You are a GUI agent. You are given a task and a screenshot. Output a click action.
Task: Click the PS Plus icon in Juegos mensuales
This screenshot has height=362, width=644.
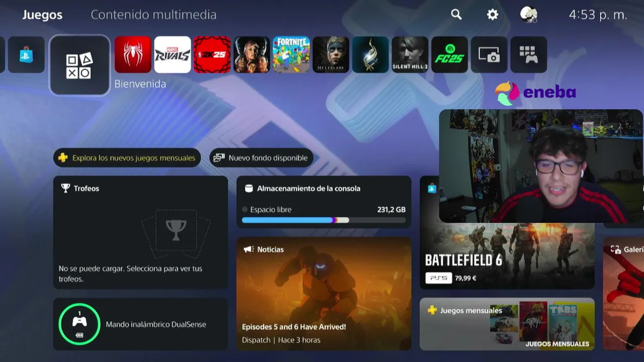tap(432, 310)
